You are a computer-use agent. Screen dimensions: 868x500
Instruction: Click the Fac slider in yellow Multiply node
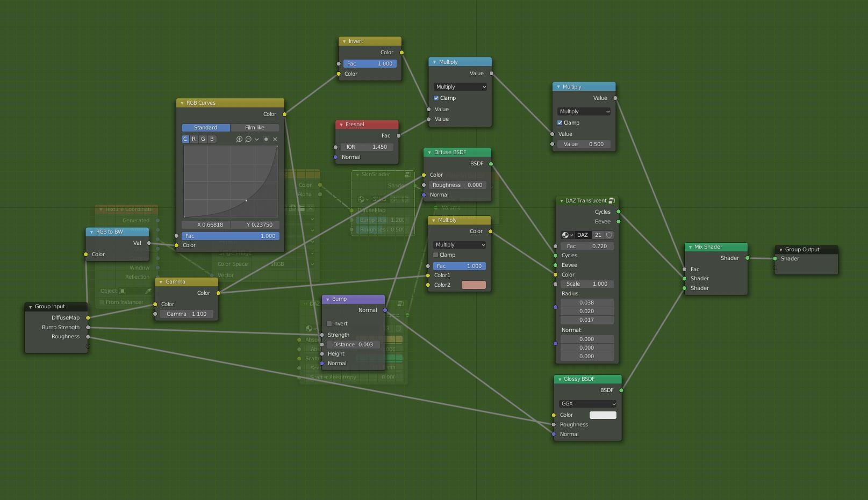coord(460,266)
